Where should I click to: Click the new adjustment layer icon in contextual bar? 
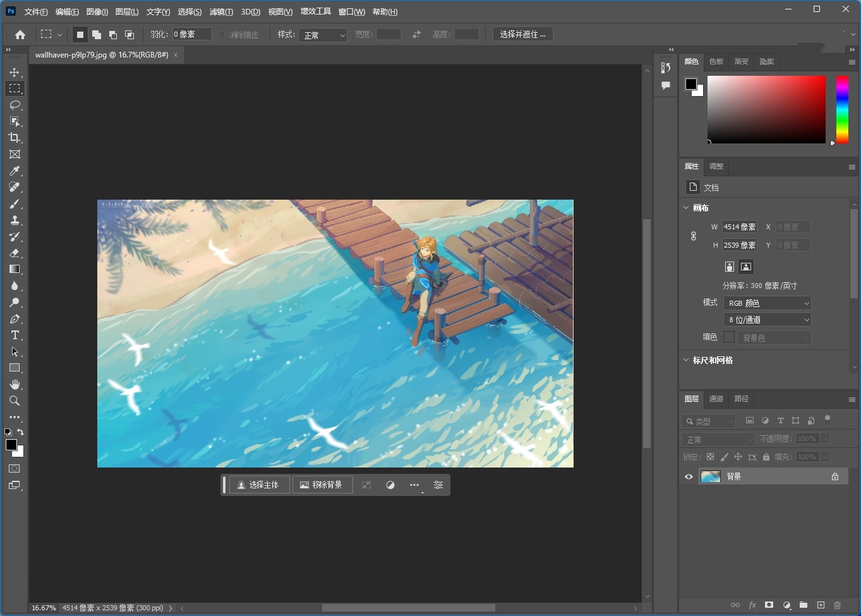[390, 485]
